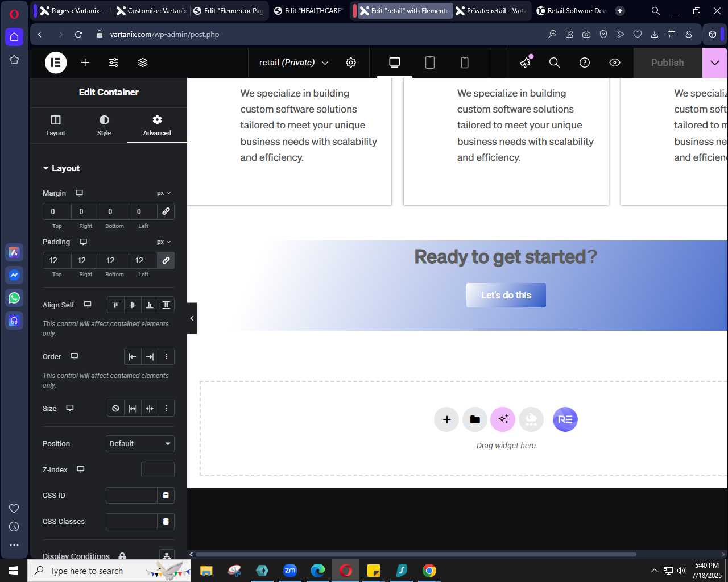Open the RE add-on button

(565, 419)
